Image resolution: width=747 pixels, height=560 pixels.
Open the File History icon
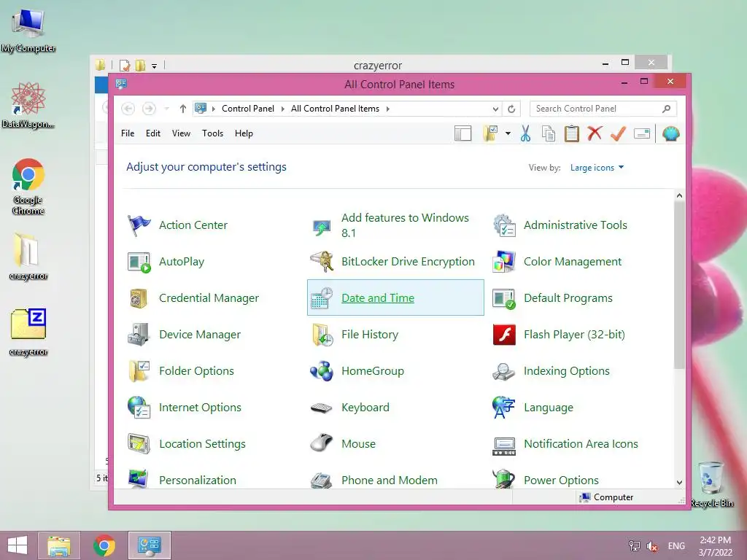tap(322, 335)
